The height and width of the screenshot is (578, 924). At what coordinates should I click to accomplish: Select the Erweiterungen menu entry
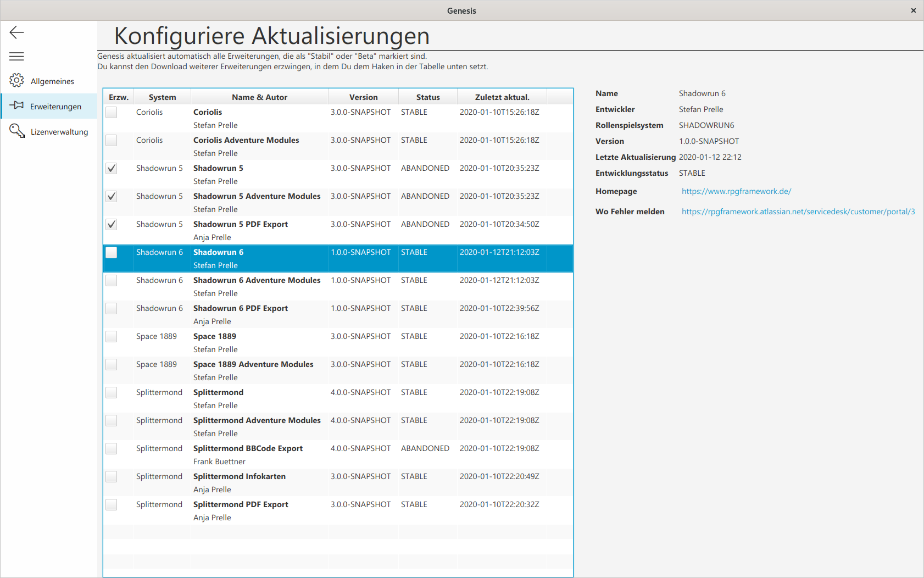(x=49, y=106)
